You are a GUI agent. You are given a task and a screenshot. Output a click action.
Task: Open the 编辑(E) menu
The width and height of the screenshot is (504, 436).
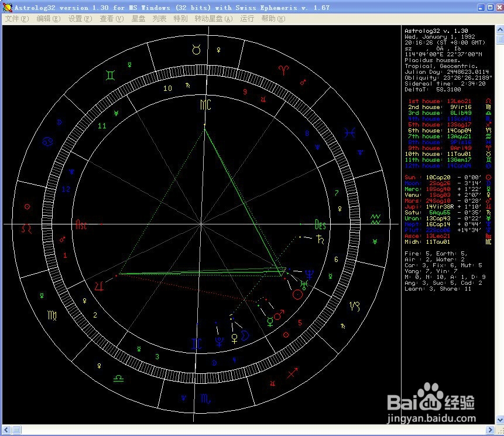[x=48, y=19]
